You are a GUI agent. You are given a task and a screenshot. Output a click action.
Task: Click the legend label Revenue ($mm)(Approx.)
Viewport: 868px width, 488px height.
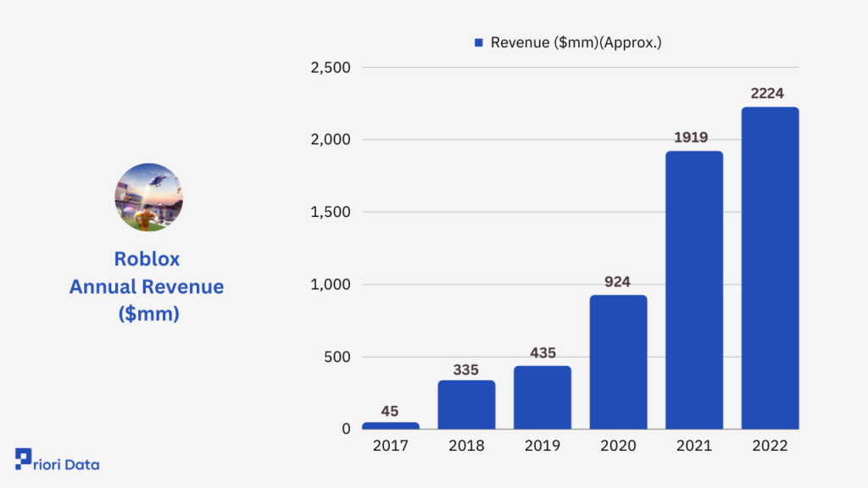pos(576,42)
